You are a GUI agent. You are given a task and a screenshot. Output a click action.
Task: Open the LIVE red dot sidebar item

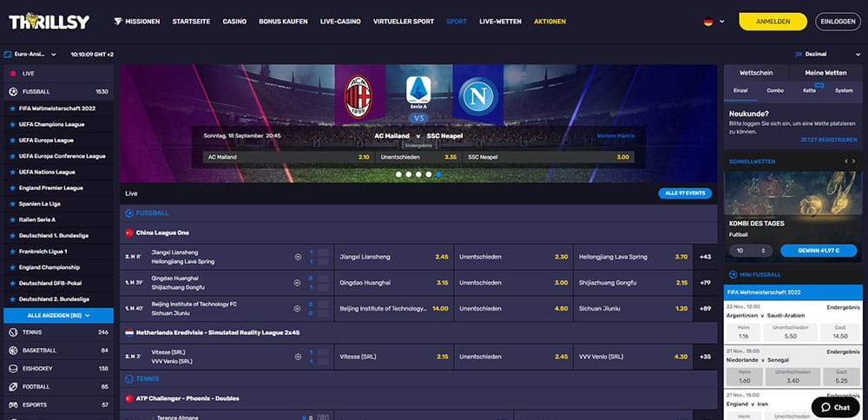pos(13,74)
